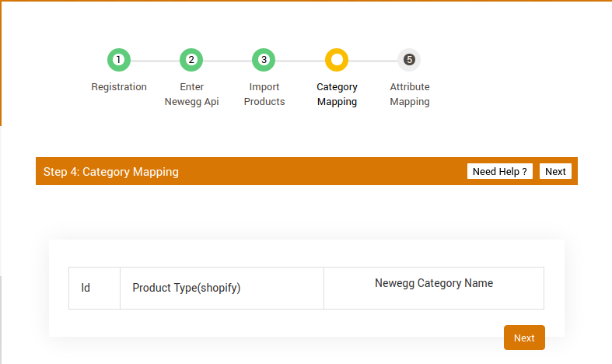Select the Product Type(shopify) column header
This screenshot has width=612, height=364.
coord(187,288)
